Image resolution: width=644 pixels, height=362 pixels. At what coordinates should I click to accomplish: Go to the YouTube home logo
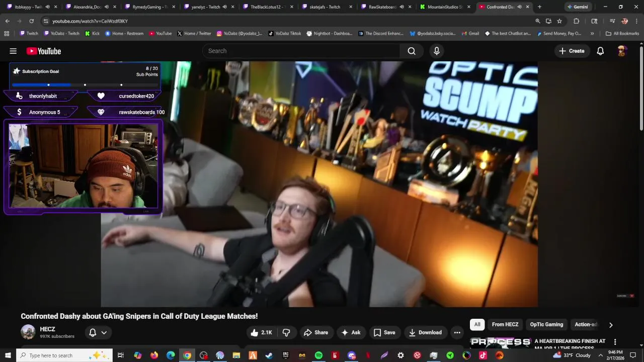tap(44, 51)
